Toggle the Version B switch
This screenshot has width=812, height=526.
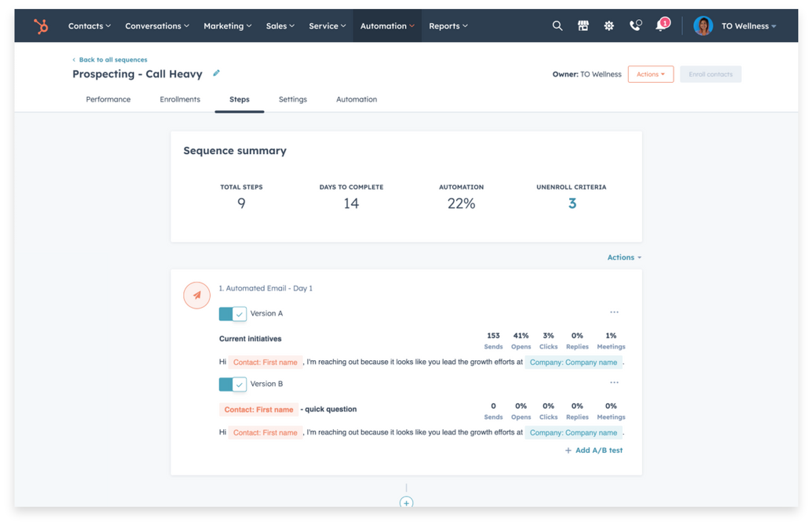point(233,384)
